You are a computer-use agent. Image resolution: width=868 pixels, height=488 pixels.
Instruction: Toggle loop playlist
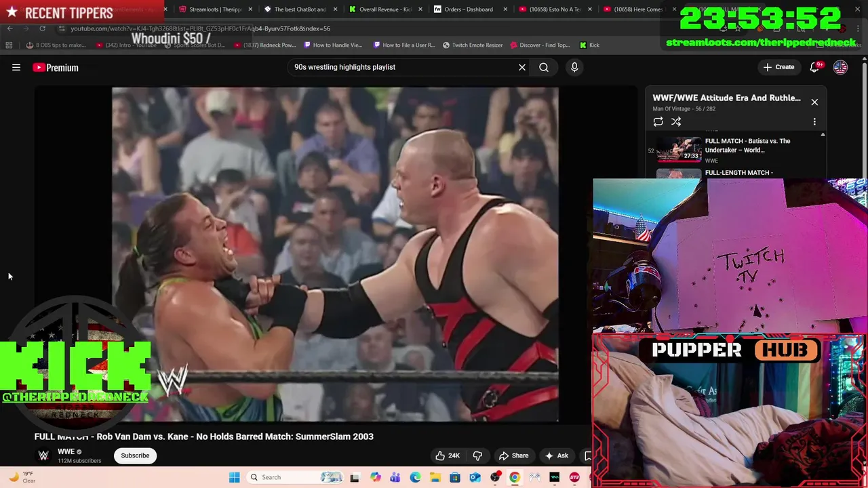[658, 122]
